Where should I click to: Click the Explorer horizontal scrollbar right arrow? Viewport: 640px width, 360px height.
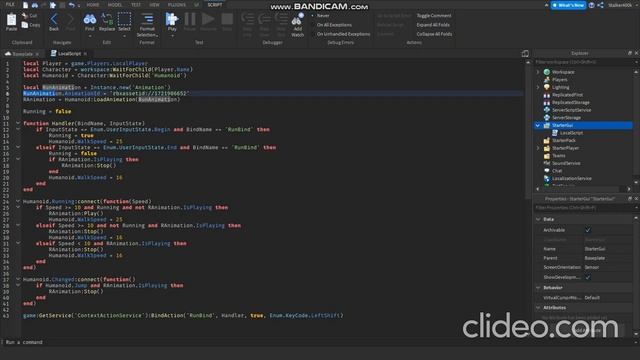pyautogui.click(x=629, y=189)
